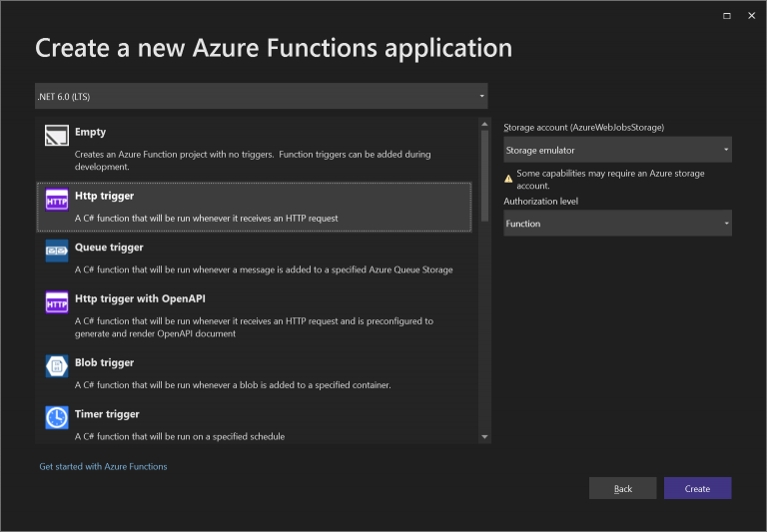Click the Empty template description text
The width and height of the screenshot is (767, 532).
tap(253, 161)
